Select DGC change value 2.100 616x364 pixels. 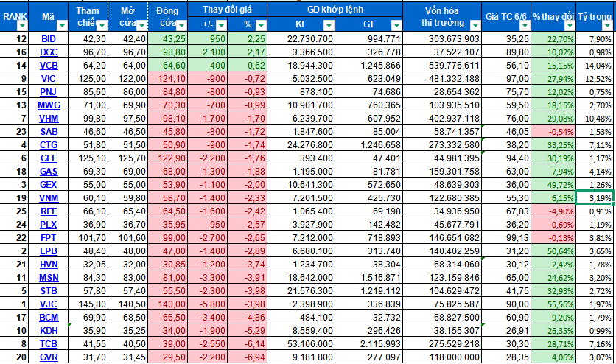[x=208, y=52]
